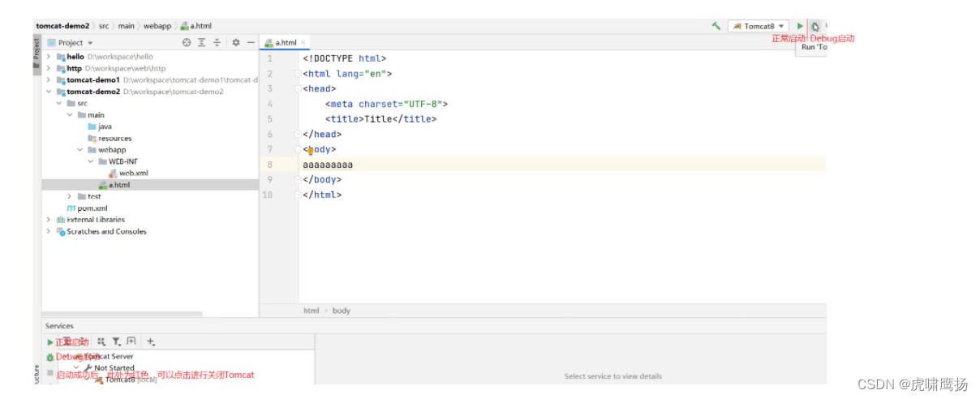Screen dimensions: 980x399
Task: Click the src breadcrumb in navigation bar
Action: pos(104,26)
